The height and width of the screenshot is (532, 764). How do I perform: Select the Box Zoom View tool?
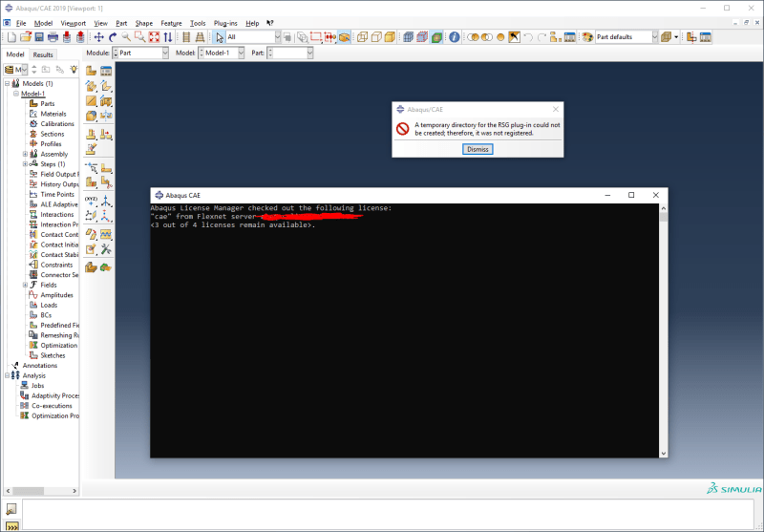139,37
